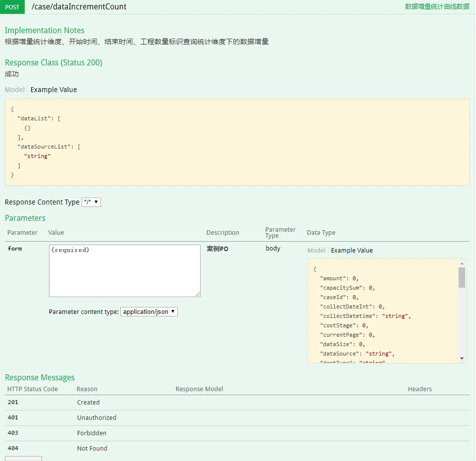
Task: Click the "collectDatetime" line in example JSON
Action: 366,316
